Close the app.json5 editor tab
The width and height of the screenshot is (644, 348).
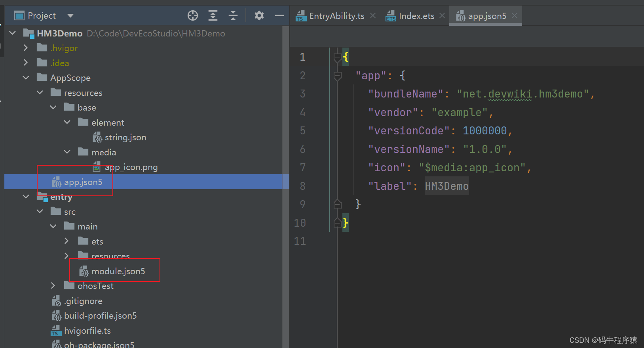tap(515, 15)
